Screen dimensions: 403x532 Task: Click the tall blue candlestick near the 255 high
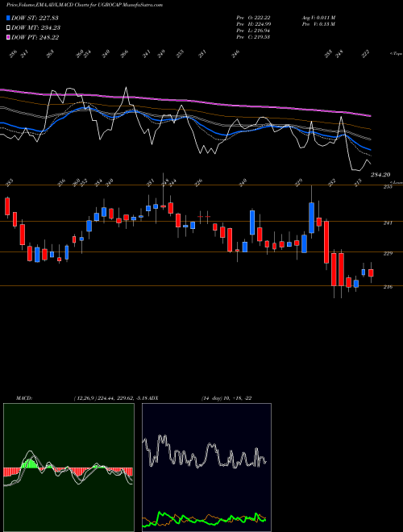(x=311, y=218)
